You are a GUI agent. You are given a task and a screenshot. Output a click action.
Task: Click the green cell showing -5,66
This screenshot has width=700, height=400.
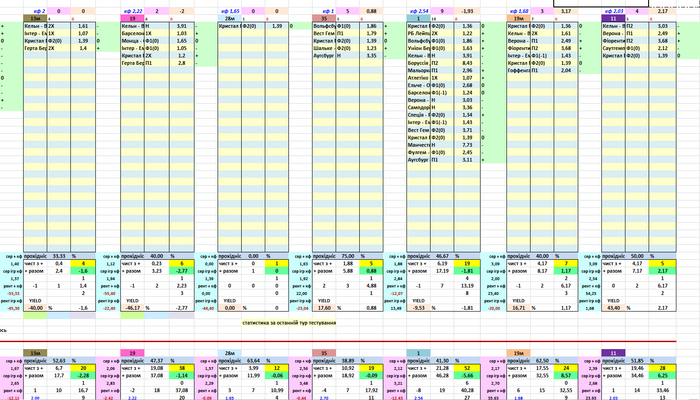pos(467,375)
